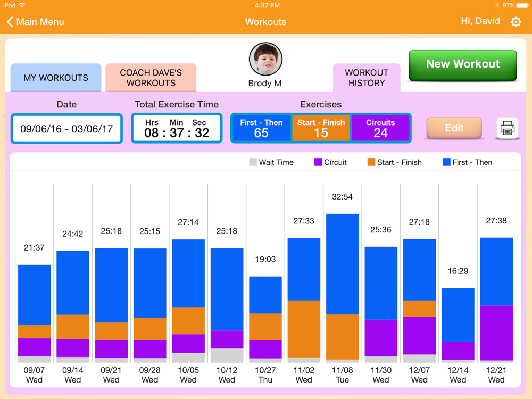This screenshot has width=532, height=399.
Task: Tap the 21:37 duration label
Action: coord(34,248)
